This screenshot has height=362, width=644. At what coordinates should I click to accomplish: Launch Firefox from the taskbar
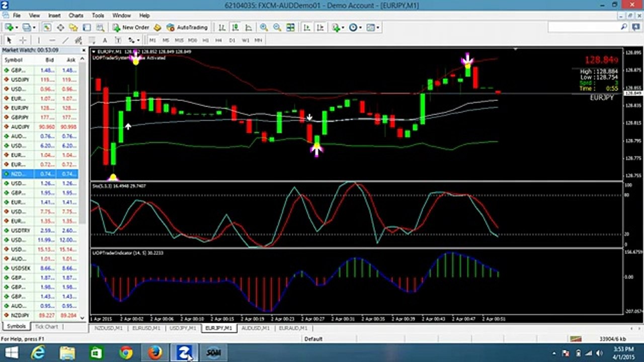pos(155,353)
